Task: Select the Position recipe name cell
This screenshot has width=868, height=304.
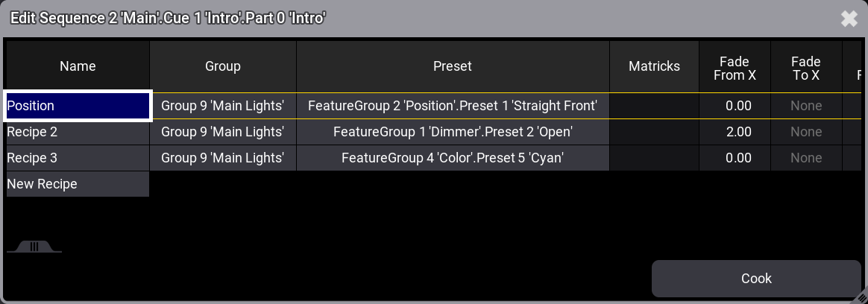Action: [x=78, y=106]
